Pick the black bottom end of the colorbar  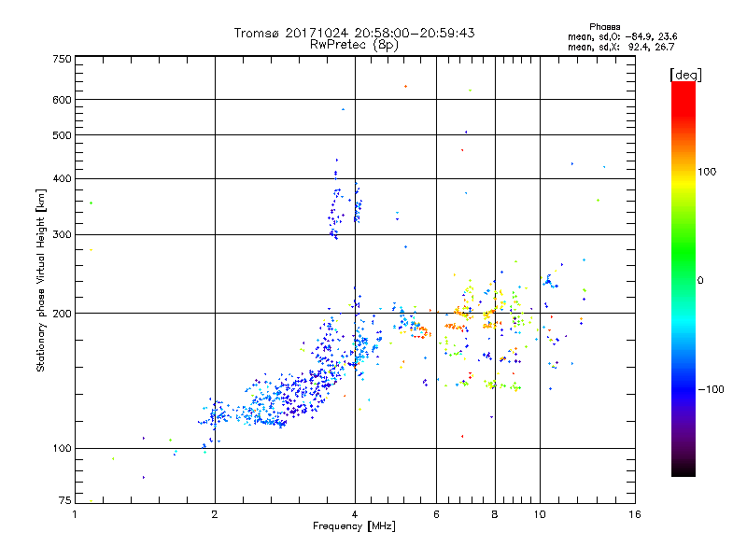coord(684,469)
